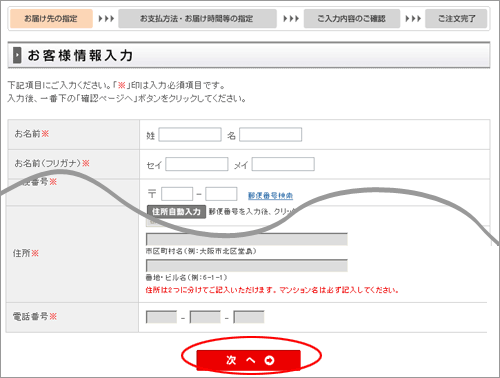Image resolution: width=500 pixels, height=378 pixels.
Task: Click the 市区町村名 address field
Action: 247,239
